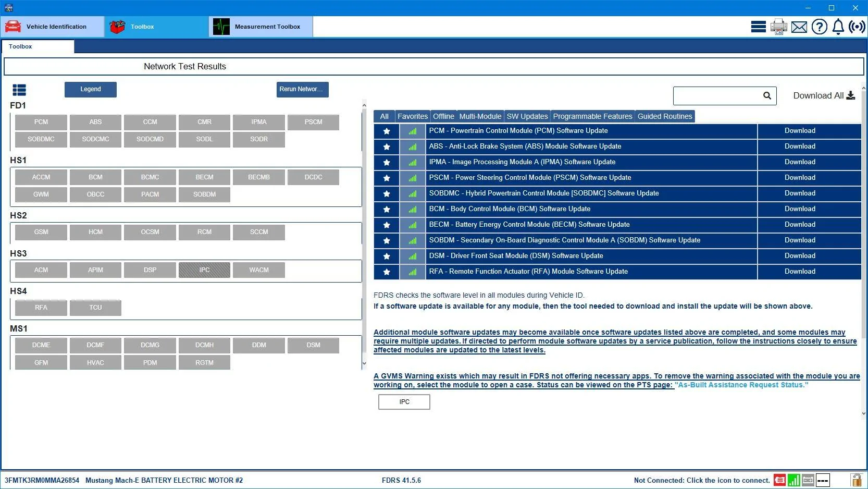Click the green signal bars status icon
Viewport: 868px width, 489px height.
tap(794, 480)
